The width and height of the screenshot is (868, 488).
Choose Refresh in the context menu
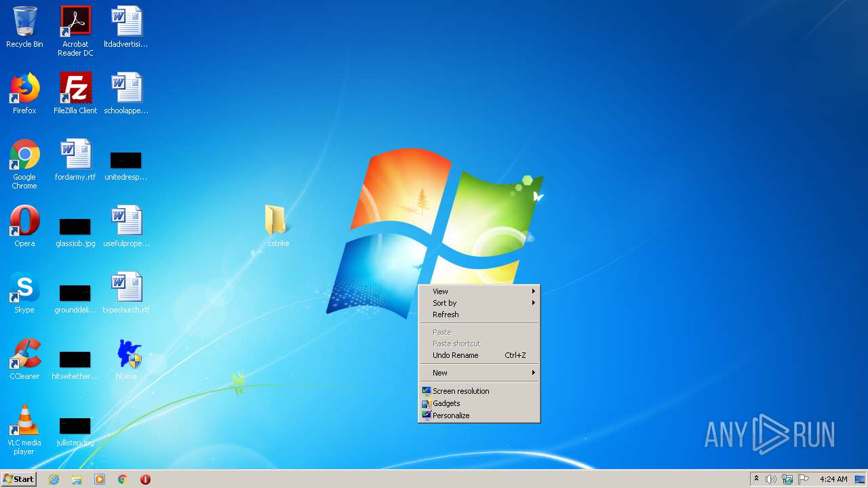tap(479, 314)
